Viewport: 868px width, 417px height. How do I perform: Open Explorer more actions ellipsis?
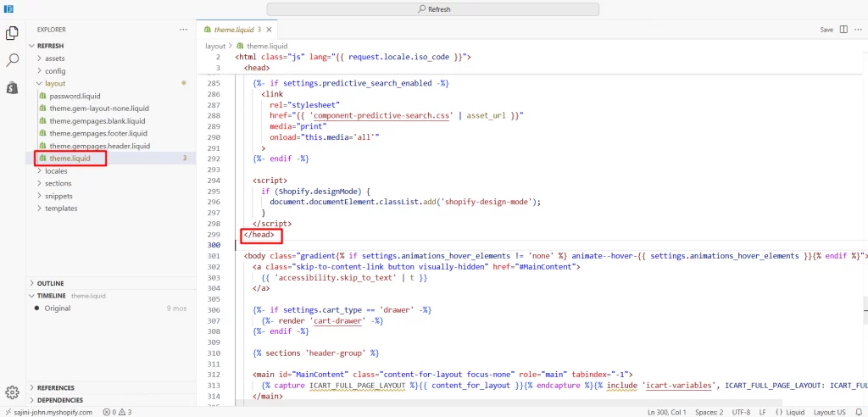pyautogui.click(x=183, y=30)
